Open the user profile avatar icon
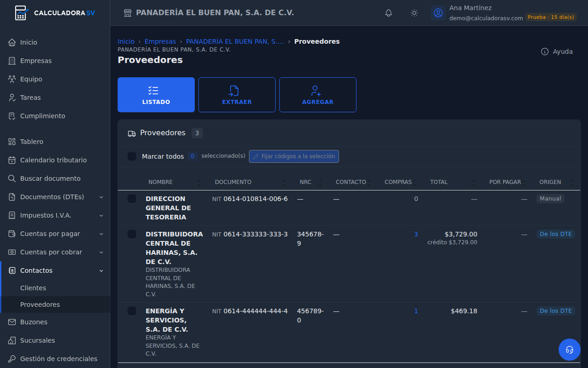The width and height of the screenshot is (588, 368). pos(438,13)
